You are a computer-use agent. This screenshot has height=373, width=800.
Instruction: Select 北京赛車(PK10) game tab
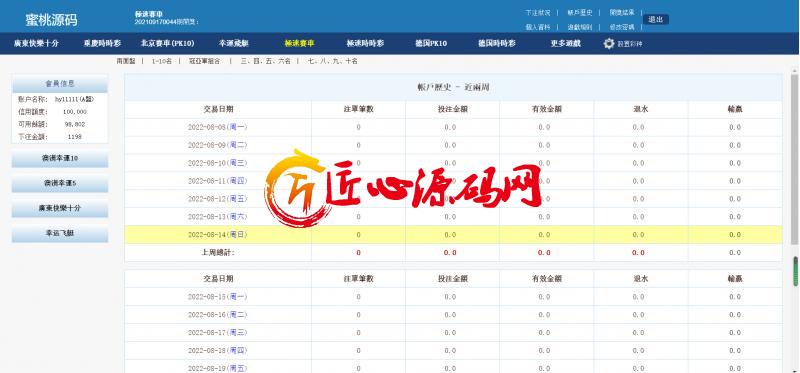click(167, 44)
